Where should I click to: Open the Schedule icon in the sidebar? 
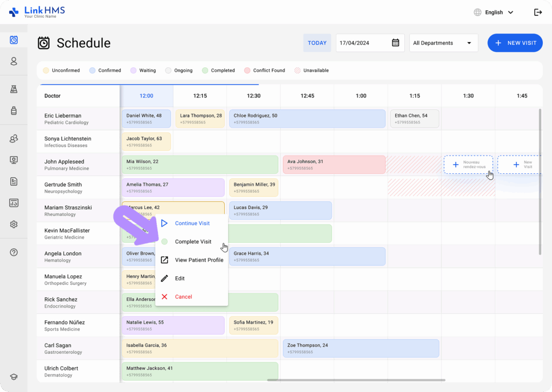(x=14, y=40)
